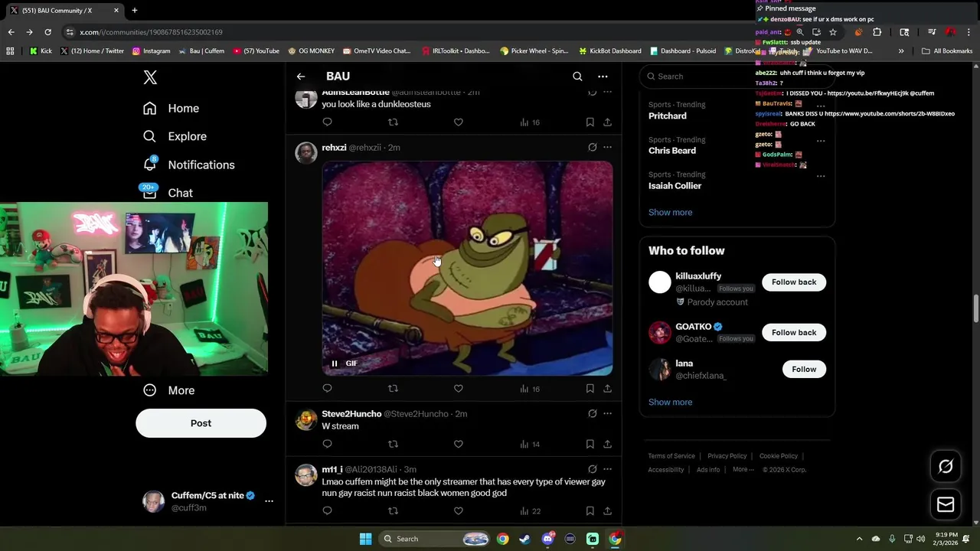This screenshot has width=980, height=551.
Task: Reply to Steve2Huncho's post
Action: tap(327, 444)
